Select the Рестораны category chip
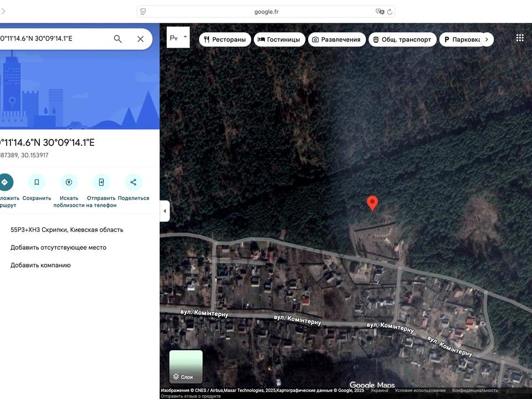Viewport: 532px width, 399px height. coord(224,39)
